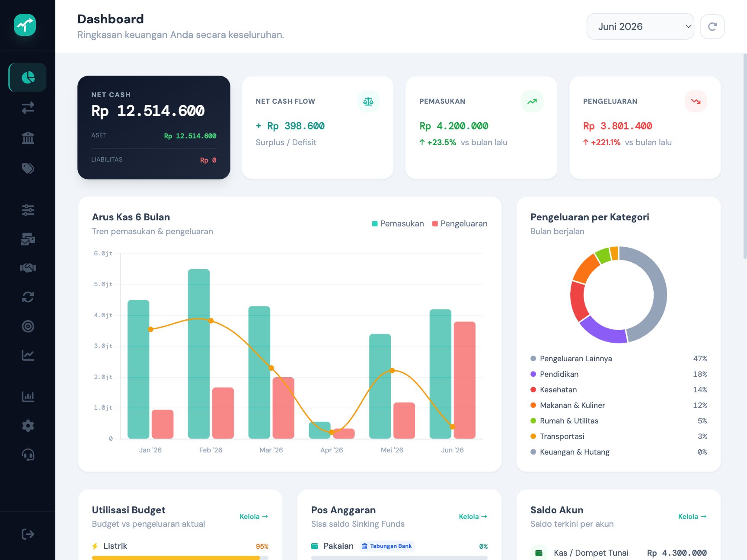Click the downward trend icon on Pengeluaran

click(x=696, y=102)
